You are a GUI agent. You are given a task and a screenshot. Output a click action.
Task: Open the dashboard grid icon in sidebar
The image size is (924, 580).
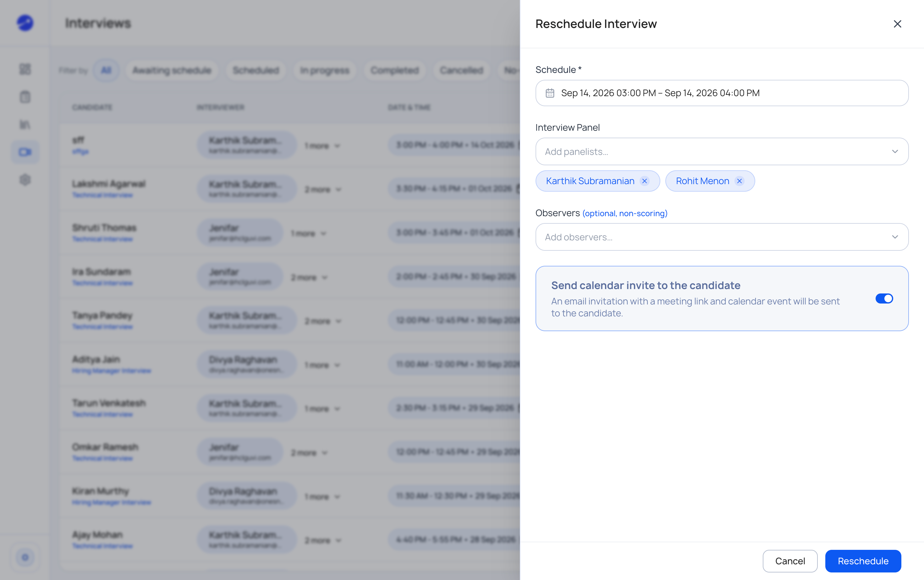tap(25, 69)
